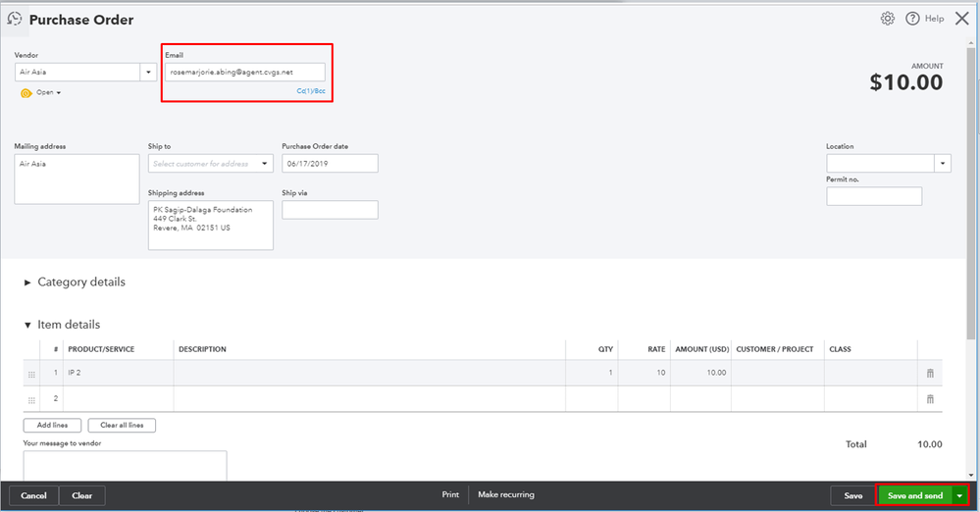Click the Email address field

pos(245,72)
